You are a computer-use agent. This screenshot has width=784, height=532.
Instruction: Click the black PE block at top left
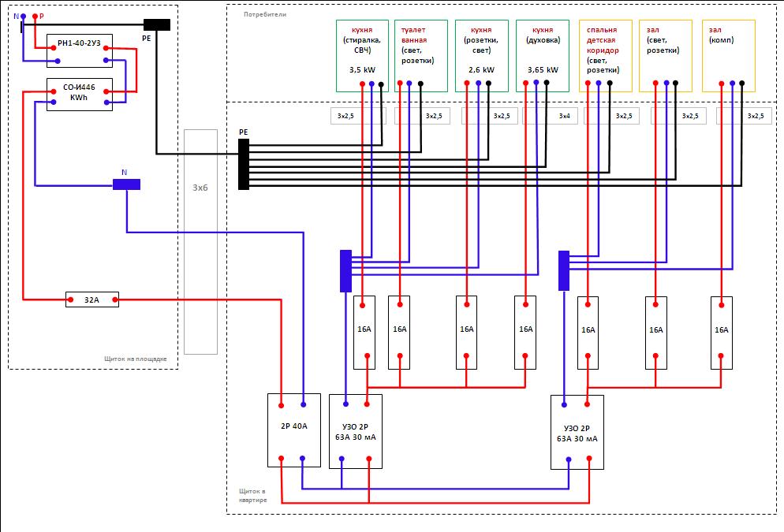(157, 24)
